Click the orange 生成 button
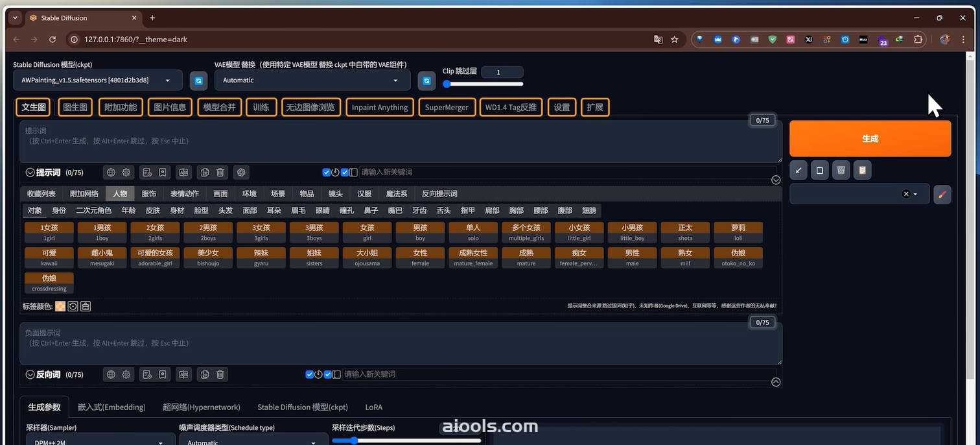Screen dimensions: 980x445 (870, 138)
